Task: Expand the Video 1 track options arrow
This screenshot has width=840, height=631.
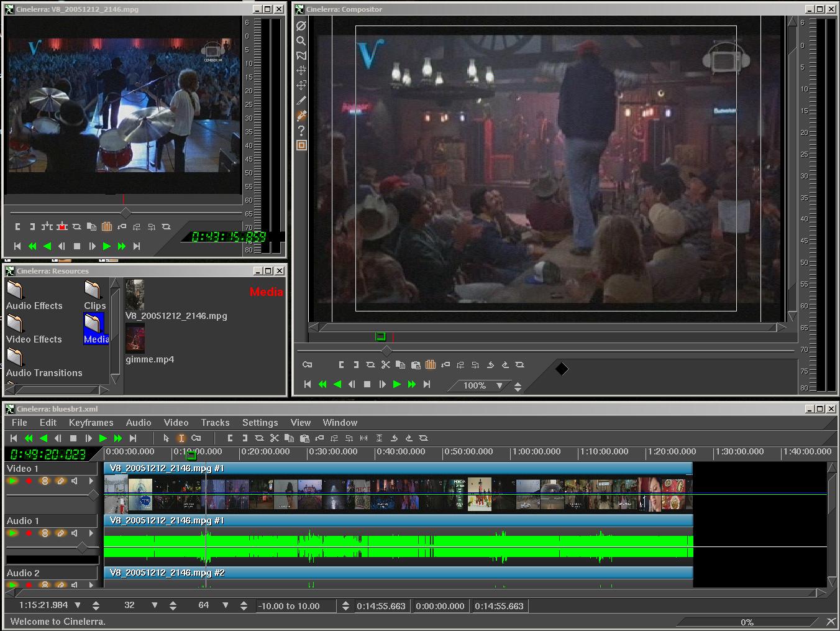Action: [x=91, y=481]
